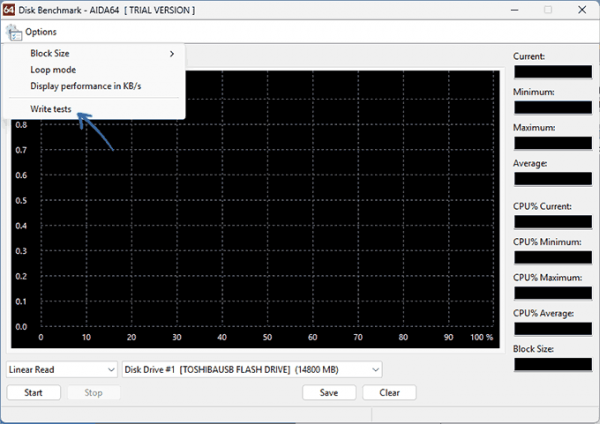600x424 pixels.
Task: Click the Options toolbar icon
Action: 14,32
